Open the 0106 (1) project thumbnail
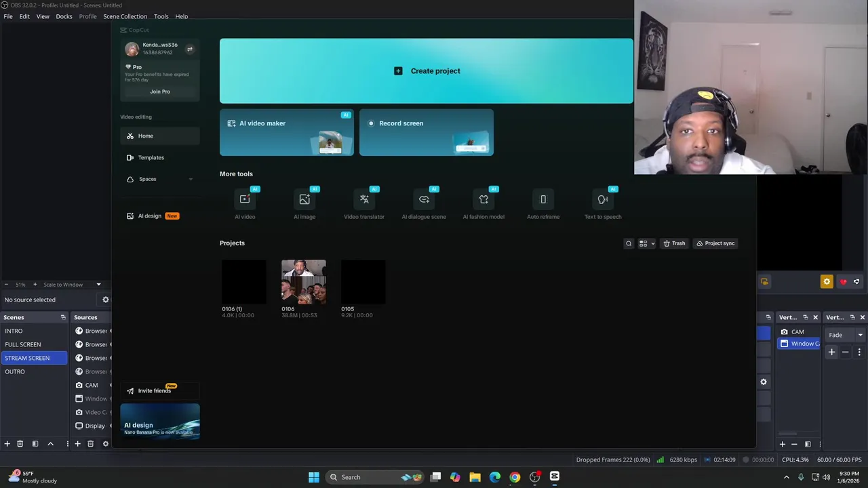 (x=244, y=282)
